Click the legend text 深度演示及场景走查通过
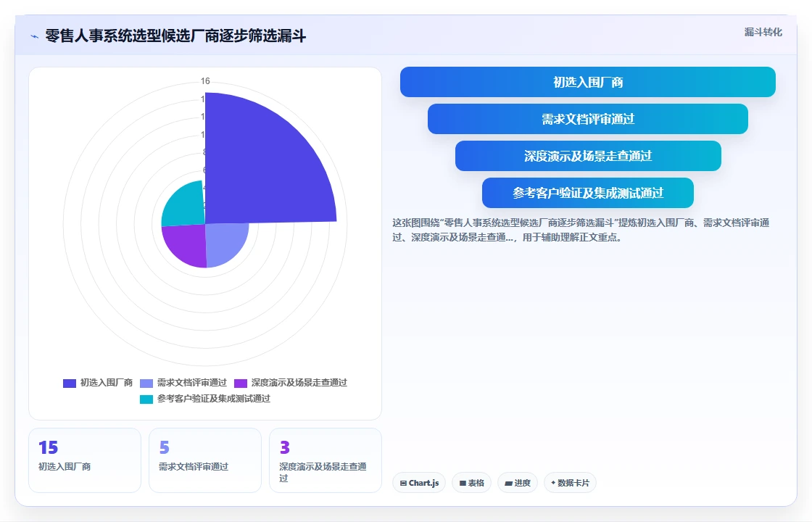 point(299,383)
